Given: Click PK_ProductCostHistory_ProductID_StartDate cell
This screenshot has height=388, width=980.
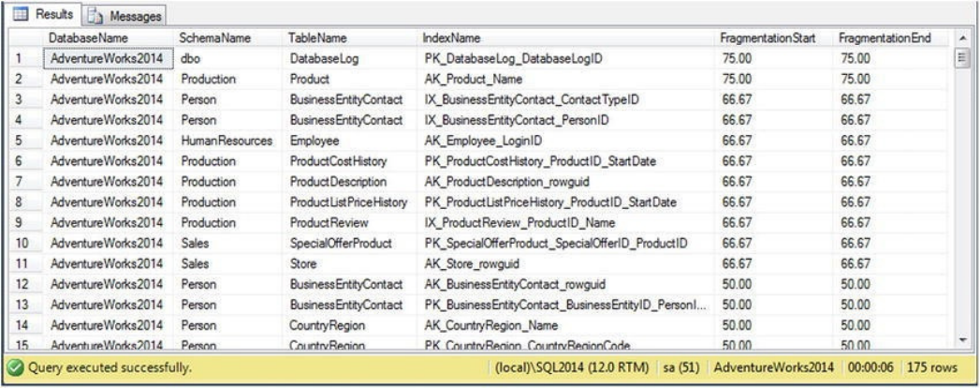Looking at the screenshot, I should coord(565,161).
